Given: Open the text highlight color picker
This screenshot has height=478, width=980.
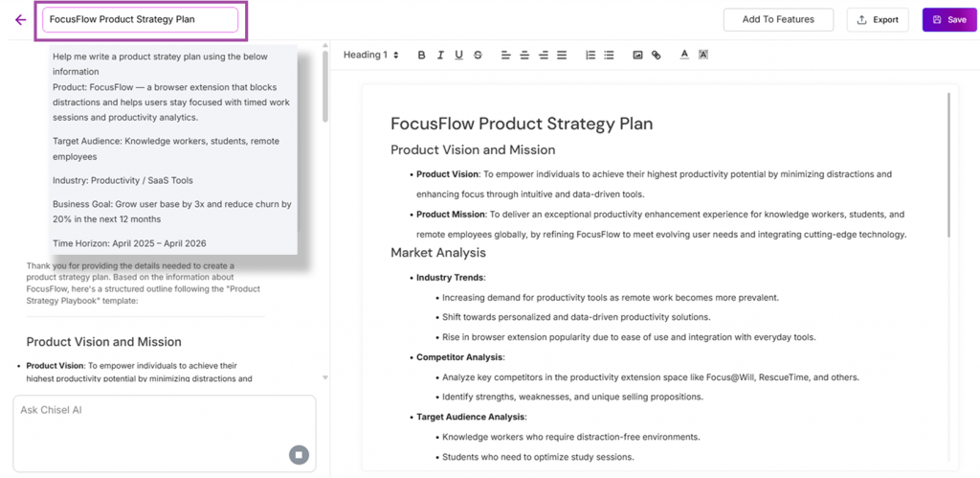Looking at the screenshot, I should coord(703,56).
